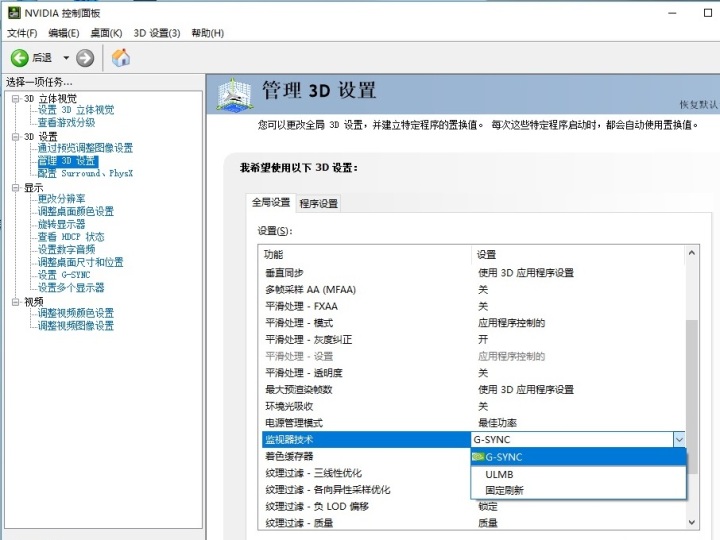Viewport: 720px width, 540px height.
Task: Open 设置 G-SYNC task
Action: 64,275
